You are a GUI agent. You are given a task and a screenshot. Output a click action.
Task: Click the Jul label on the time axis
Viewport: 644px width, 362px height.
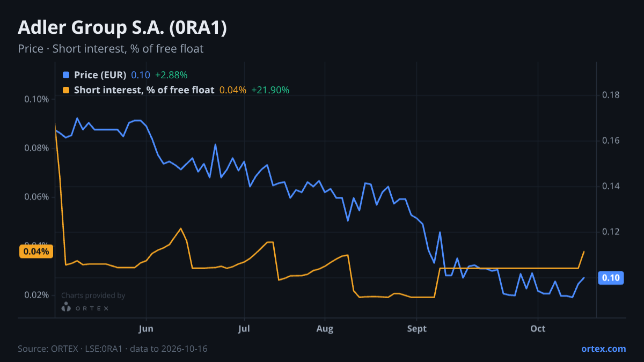244,328
